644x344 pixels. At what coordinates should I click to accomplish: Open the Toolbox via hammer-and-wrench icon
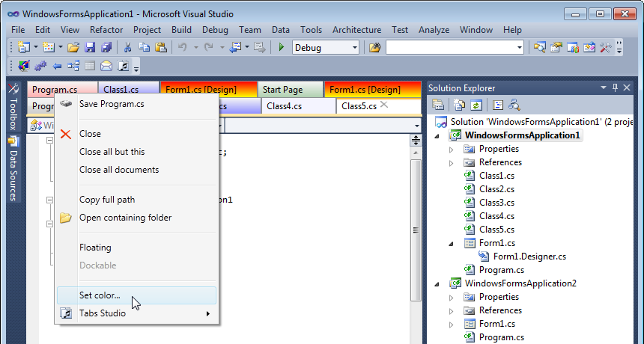605,48
